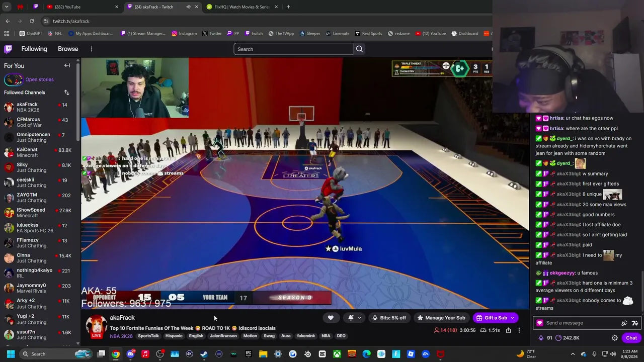Image resolution: width=644 pixels, height=362 pixels.
Task: View site information icon in address bar
Action: pos(46,21)
